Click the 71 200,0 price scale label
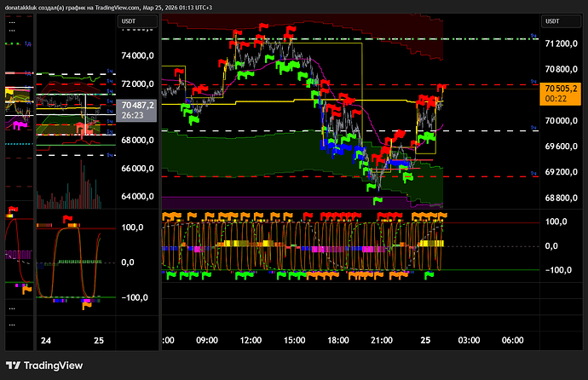 coord(562,43)
